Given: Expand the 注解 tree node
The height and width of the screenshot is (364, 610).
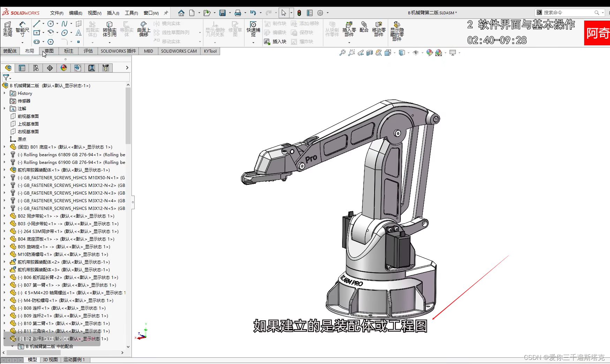Looking at the screenshot, I should (5, 108).
